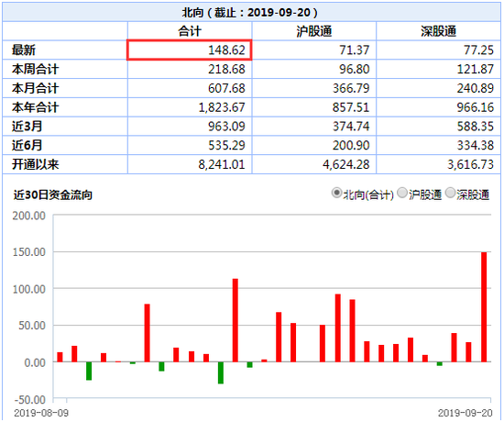This screenshot has width=504, height=422.
Task: Click the 374.74 cell
Action: (314, 127)
